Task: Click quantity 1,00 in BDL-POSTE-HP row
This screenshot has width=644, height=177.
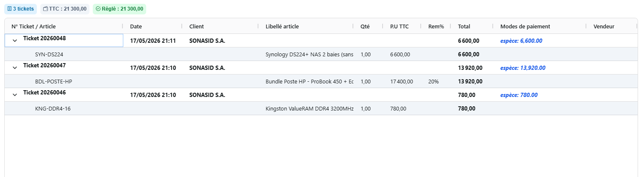Action: pos(366,81)
